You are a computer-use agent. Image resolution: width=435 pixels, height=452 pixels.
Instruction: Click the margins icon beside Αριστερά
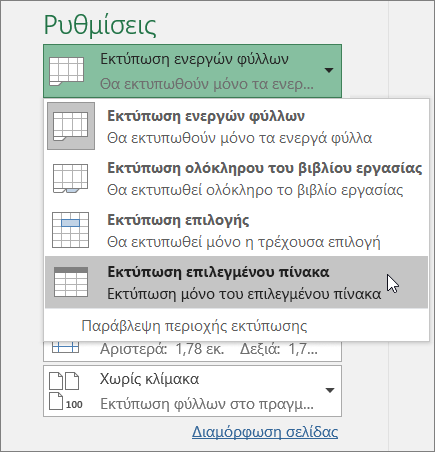pos(65,347)
